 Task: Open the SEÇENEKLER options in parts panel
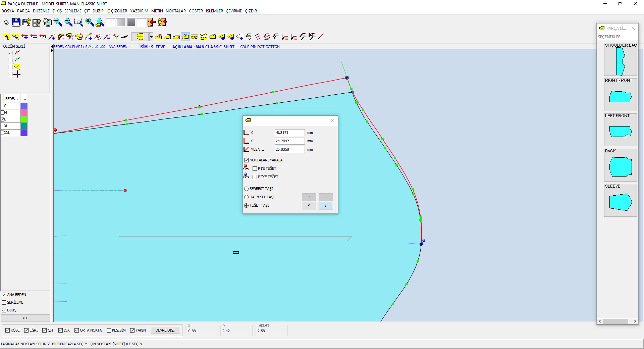609,37
